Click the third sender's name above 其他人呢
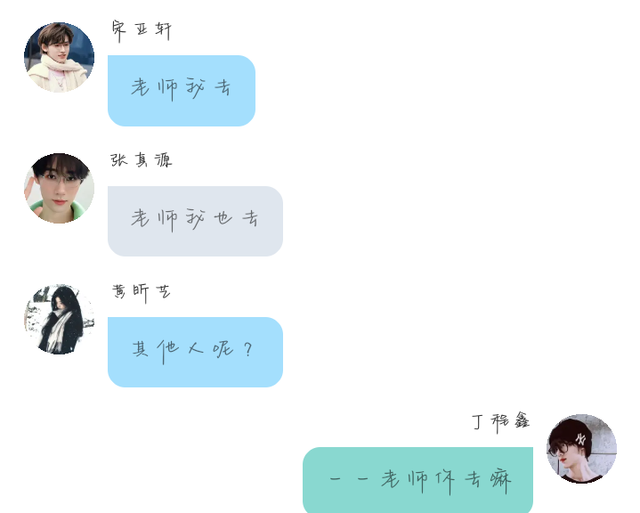This screenshot has width=640, height=513. point(141,293)
